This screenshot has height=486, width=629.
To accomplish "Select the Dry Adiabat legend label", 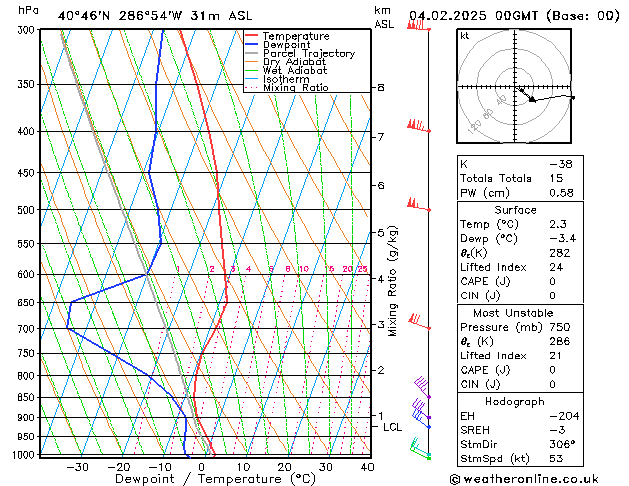I will [294, 62].
